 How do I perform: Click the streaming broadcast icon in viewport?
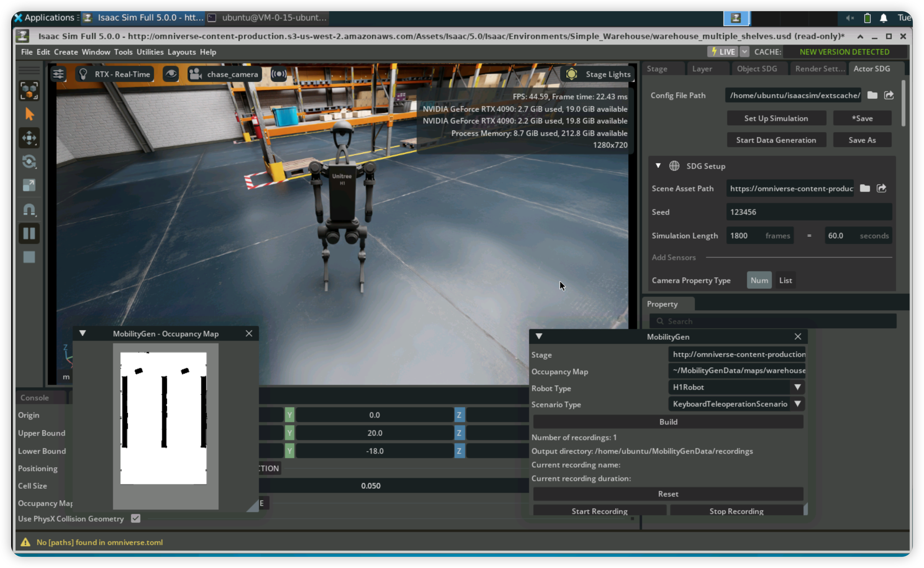coord(279,74)
